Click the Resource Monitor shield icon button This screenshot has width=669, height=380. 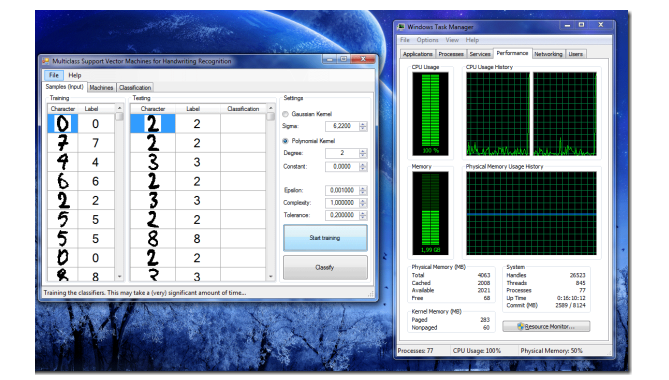click(x=546, y=326)
